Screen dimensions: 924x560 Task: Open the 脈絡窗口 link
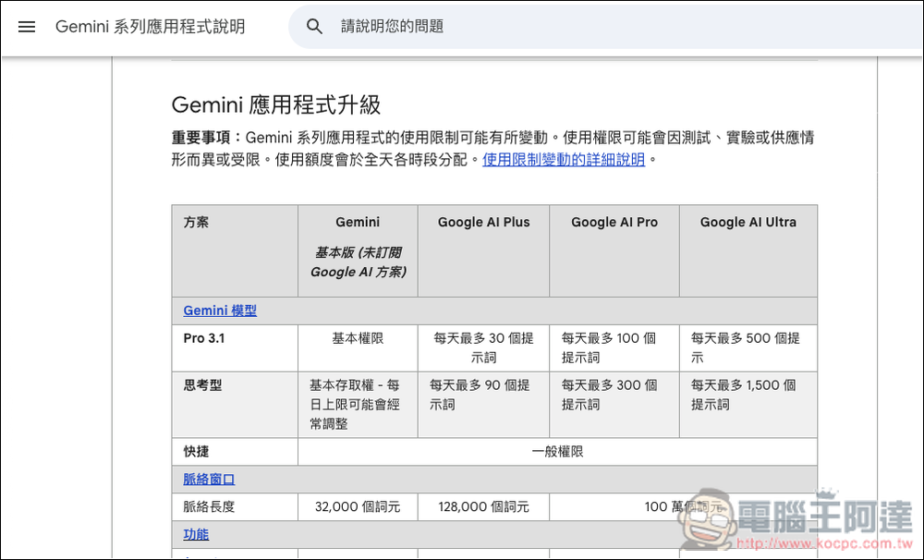209,480
